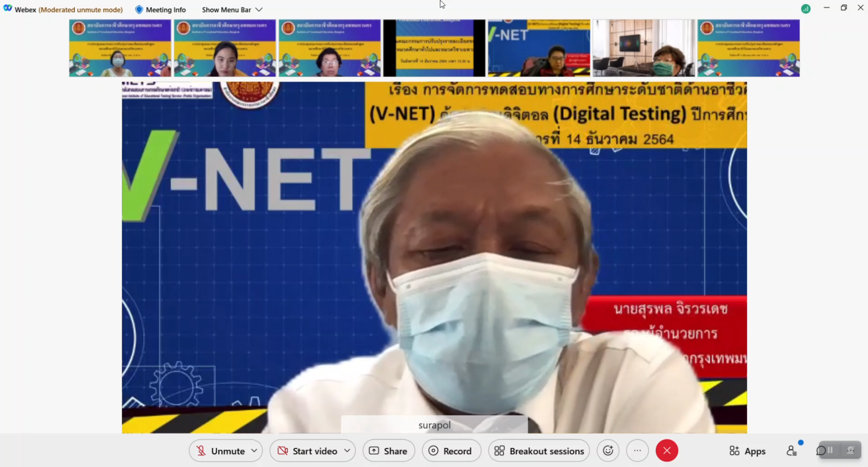Select the last thumbnail with no person

pyautogui.click(x=749, y=48)
